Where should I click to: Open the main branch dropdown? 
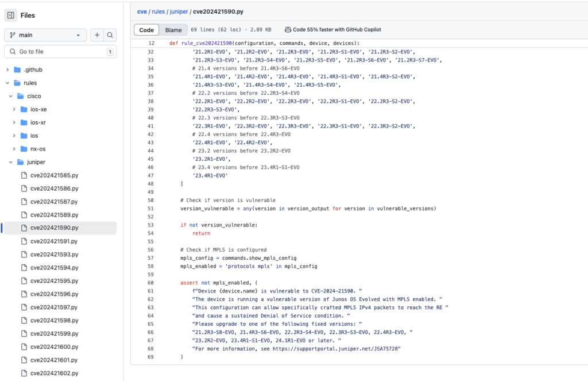(46, 35)
